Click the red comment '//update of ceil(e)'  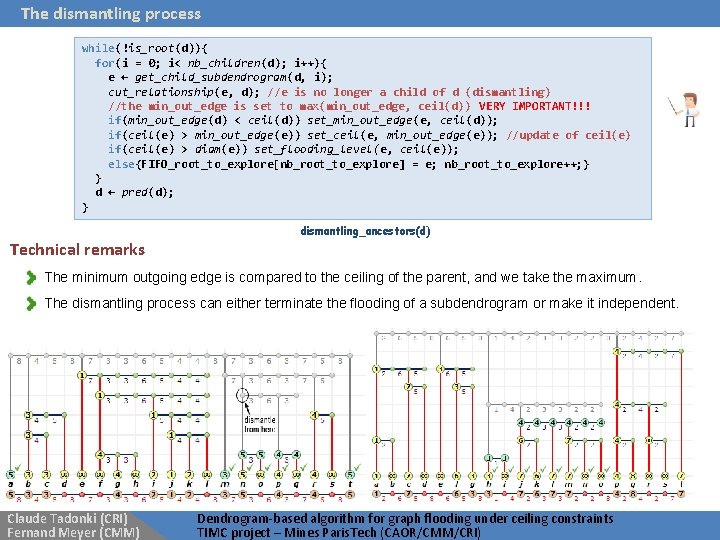[568, 135]
